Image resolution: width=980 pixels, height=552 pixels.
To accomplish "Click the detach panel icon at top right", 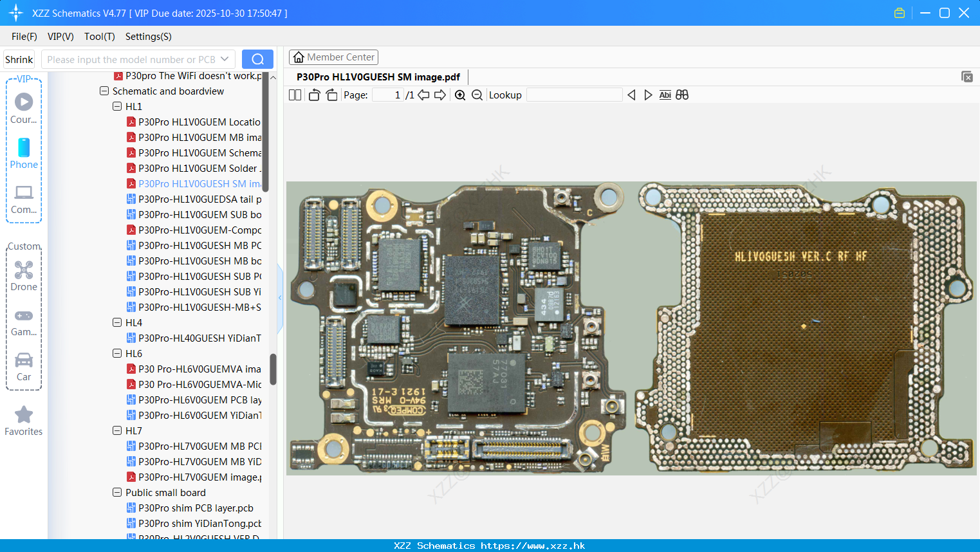I will 967,77.
